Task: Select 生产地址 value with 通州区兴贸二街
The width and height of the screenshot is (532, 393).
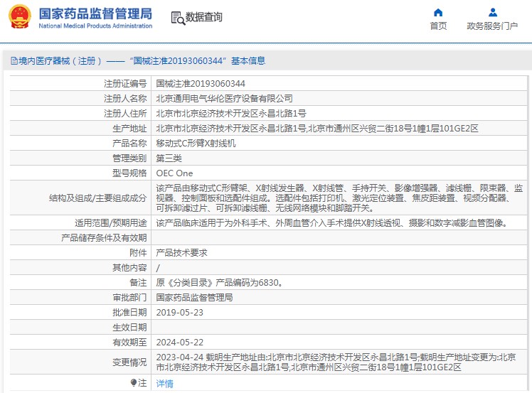Action: (x=317, y=128)
